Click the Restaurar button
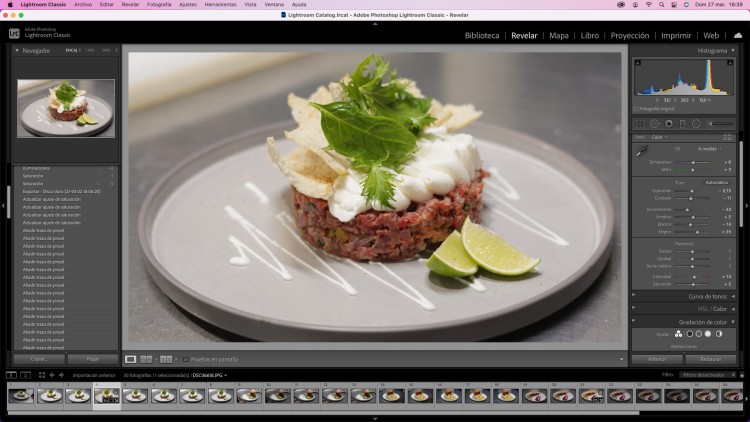The height and width of the screenshot is (422, 750). (710, 359)
